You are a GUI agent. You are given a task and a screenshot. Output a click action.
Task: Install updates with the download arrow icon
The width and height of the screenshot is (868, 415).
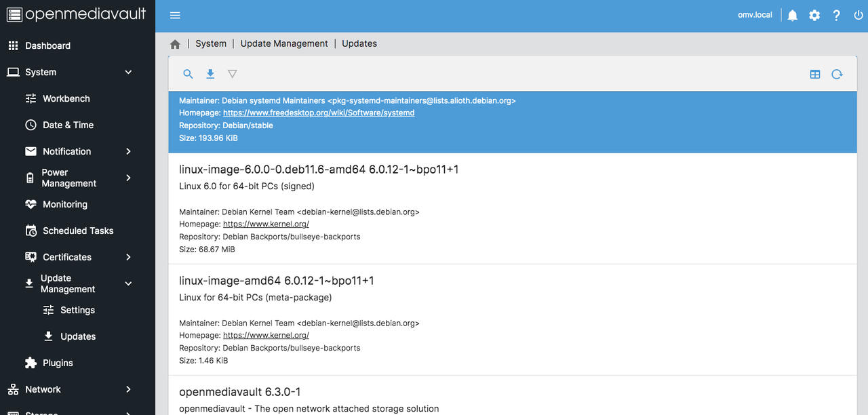pos(210,74)
